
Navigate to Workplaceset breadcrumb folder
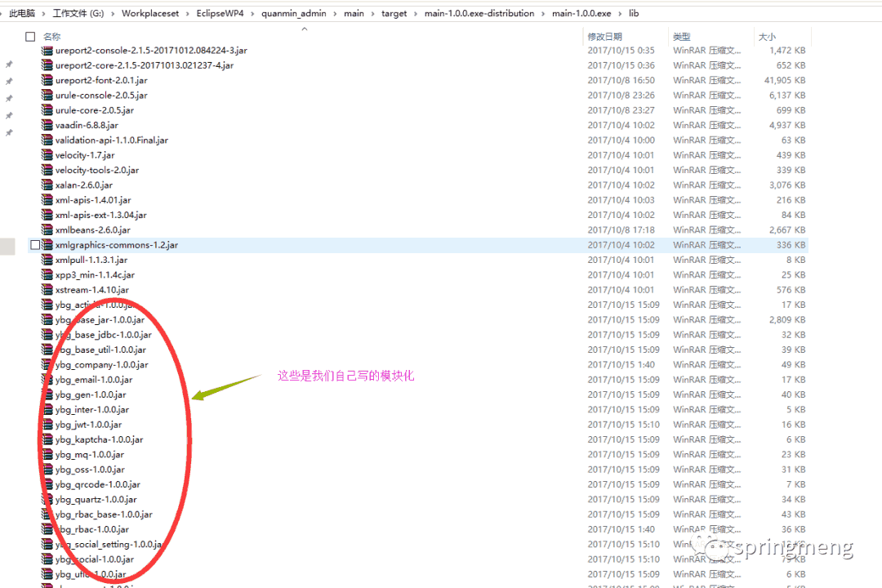pos(150,14)
